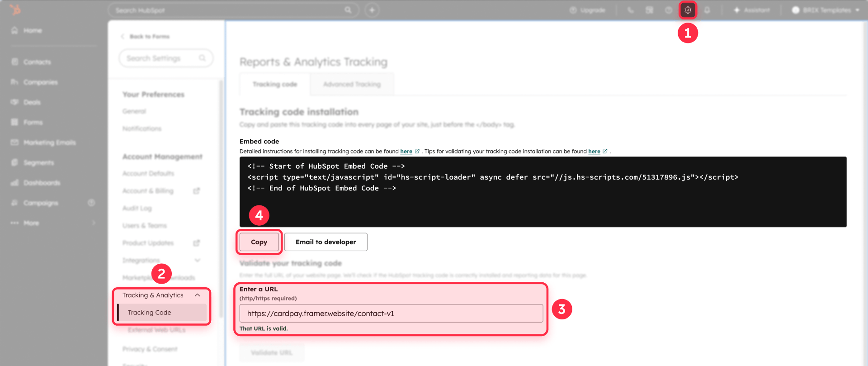Open Companies in left navigation
Screen dimensions: 868x366
pos(35,82)
